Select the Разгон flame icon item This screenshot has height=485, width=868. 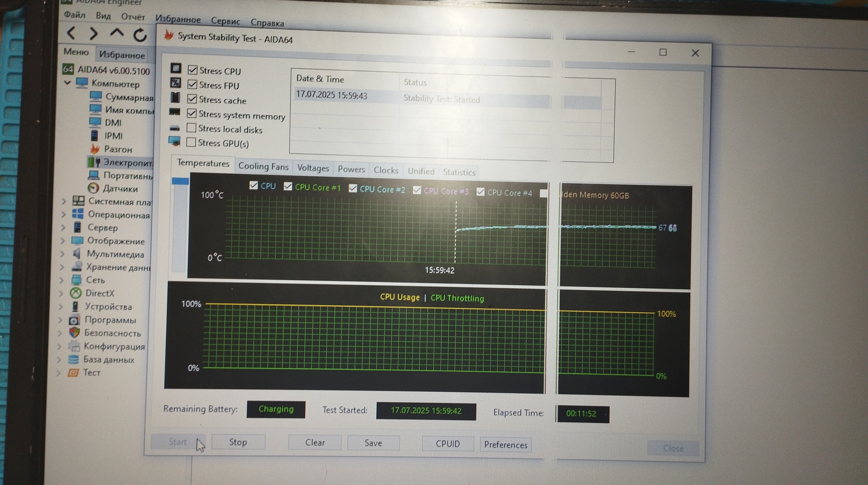point(95,149)
